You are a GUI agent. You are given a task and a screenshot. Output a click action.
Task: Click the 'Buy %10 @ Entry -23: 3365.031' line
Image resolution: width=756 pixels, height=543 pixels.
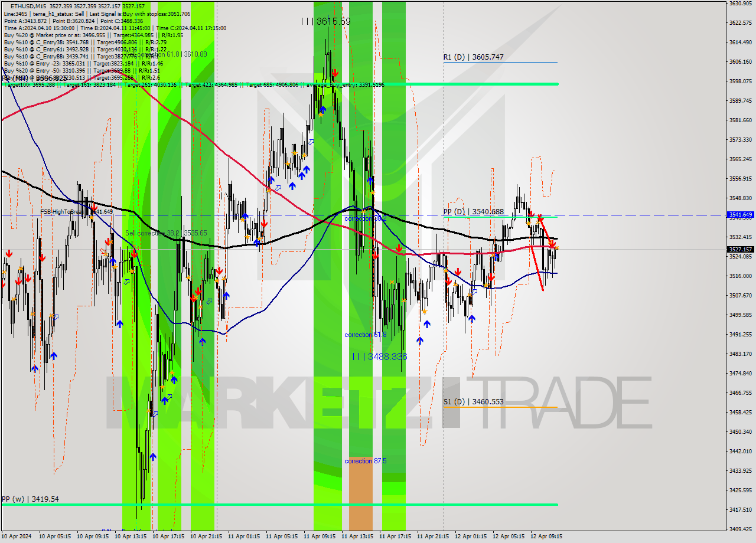coord(83,63)
